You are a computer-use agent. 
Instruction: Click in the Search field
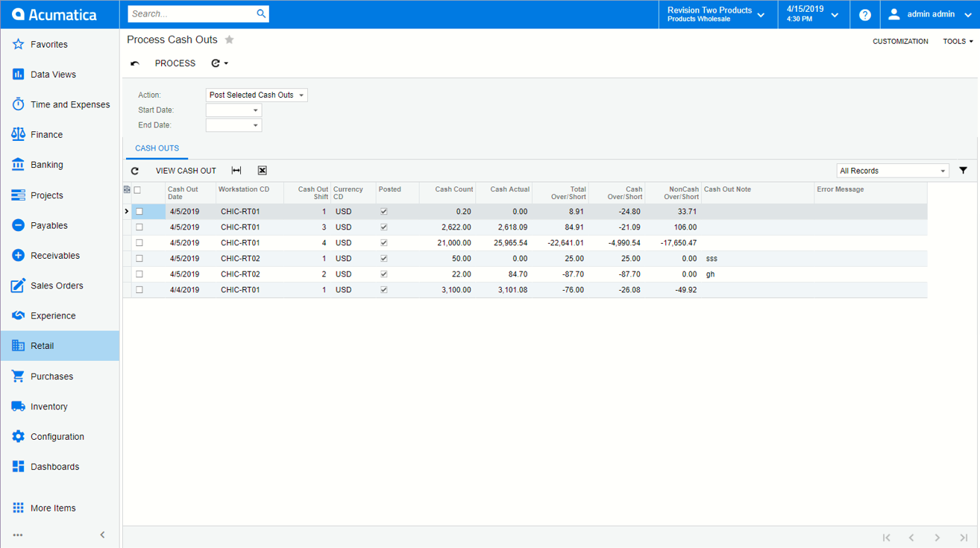(191, 13)
